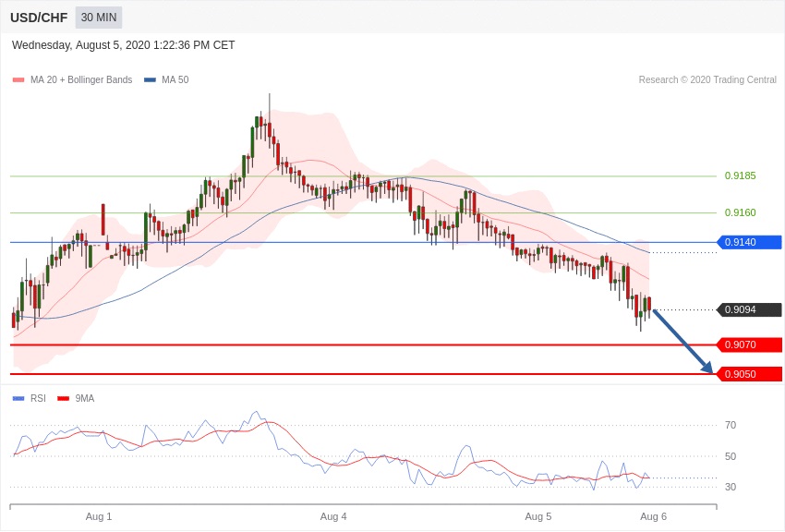The image size is (785, 532).
Task: Click the RSI legend label
Action: click(38, 399)
